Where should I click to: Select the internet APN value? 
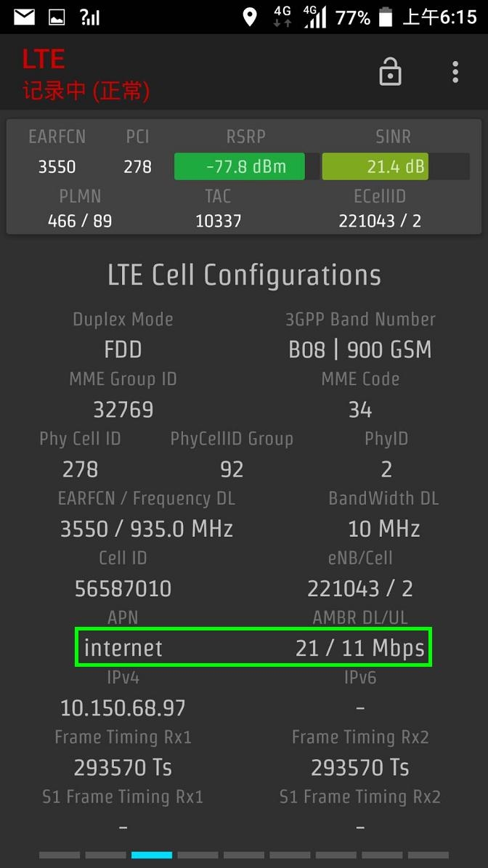coord(123,648)
